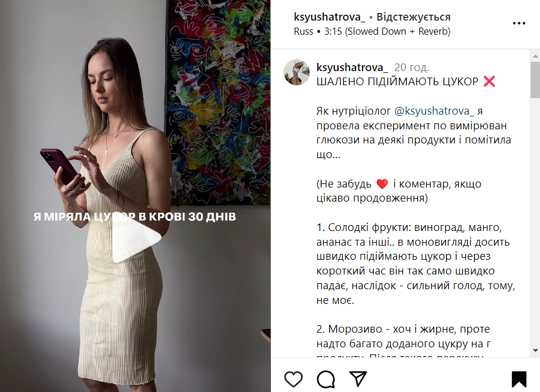Open the Russ 3:15 Slowed Down audio link
Screen dimensions: 540x392
tap(372, 31)
